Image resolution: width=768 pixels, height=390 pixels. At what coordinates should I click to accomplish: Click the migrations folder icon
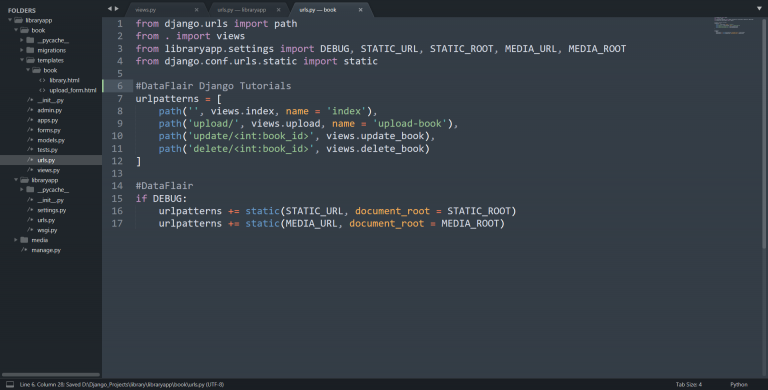[x=30, y=50]
